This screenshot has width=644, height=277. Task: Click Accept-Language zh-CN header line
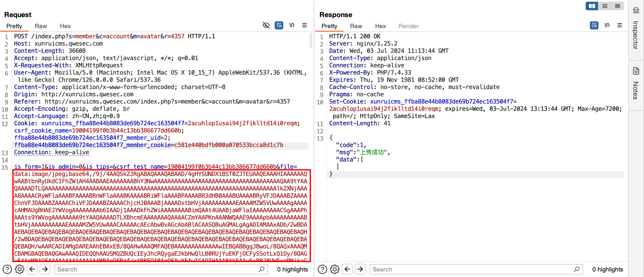[x=67, y=116]
